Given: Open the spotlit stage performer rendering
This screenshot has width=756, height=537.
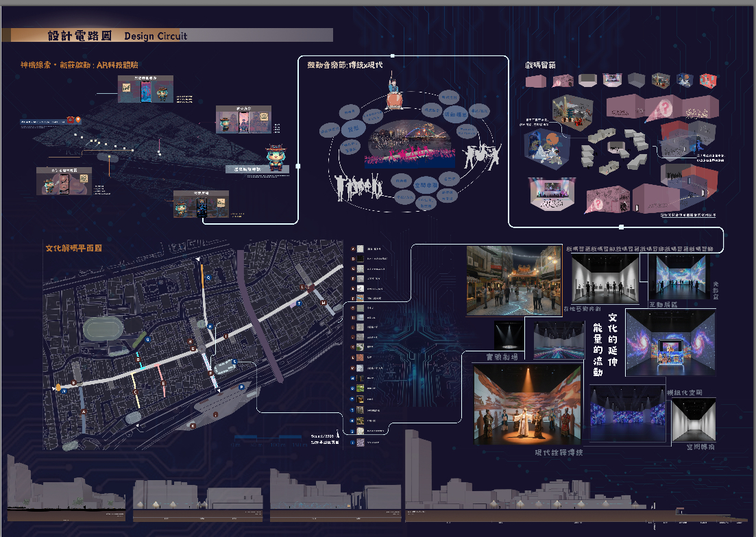Looking at the screenshot, I should tap(527, 404).
